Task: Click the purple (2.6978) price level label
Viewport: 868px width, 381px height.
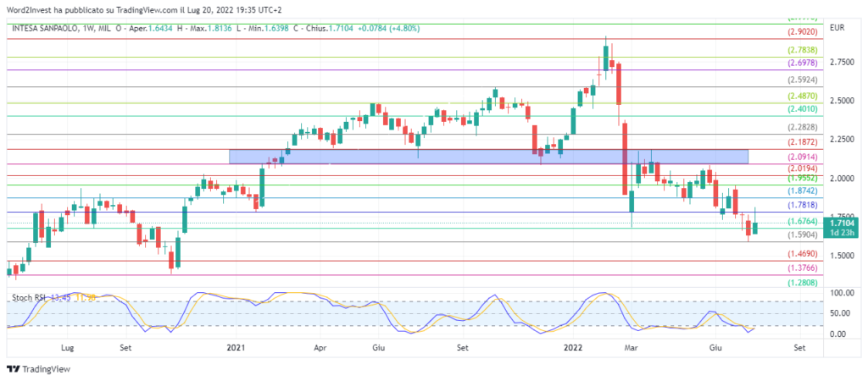Action: [x=801, y=63]
